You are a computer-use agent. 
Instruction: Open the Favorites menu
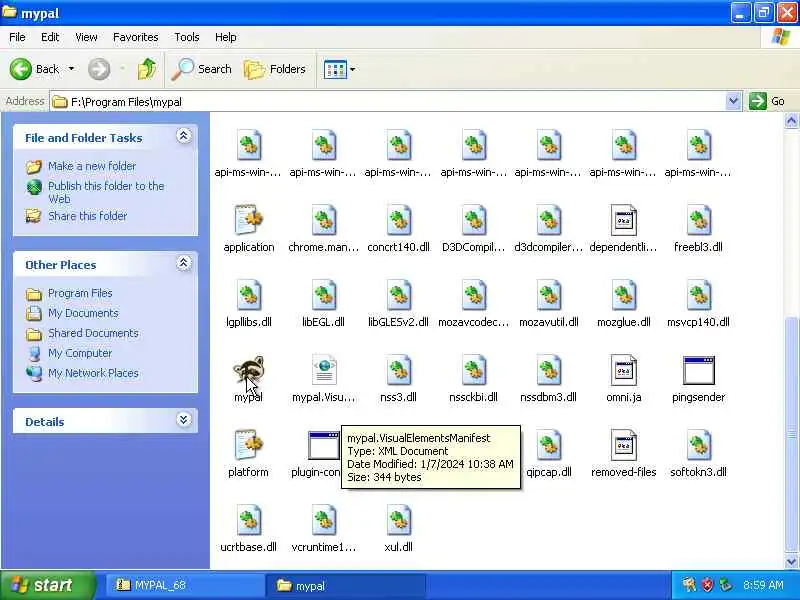pyautogui.click(x=135, y=37)
